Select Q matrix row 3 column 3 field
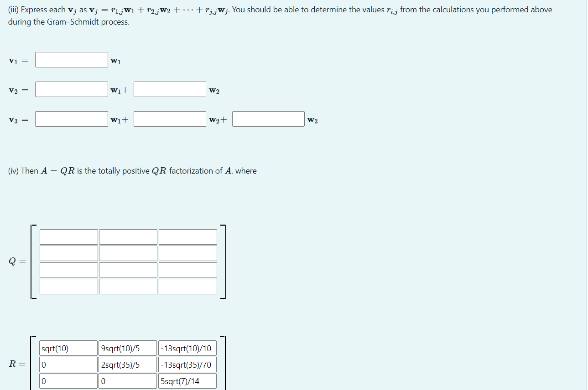 (x=188, y=270)
